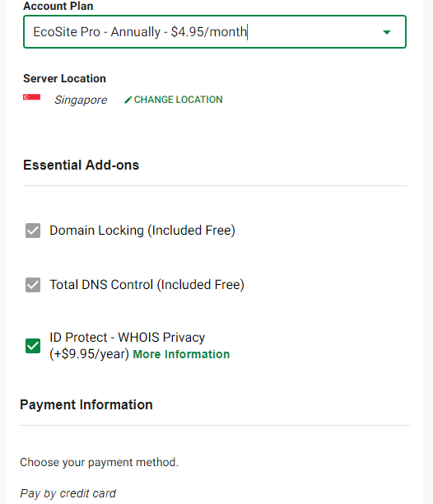Toggle the Domain Locking checkbox
433x504 pixels.
click(x=33, y=231)
